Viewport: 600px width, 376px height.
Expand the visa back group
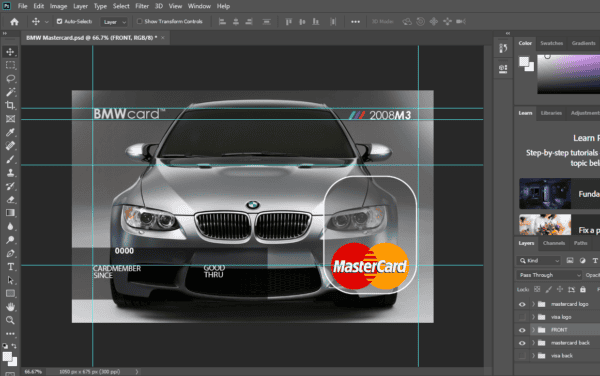[533, 356]
